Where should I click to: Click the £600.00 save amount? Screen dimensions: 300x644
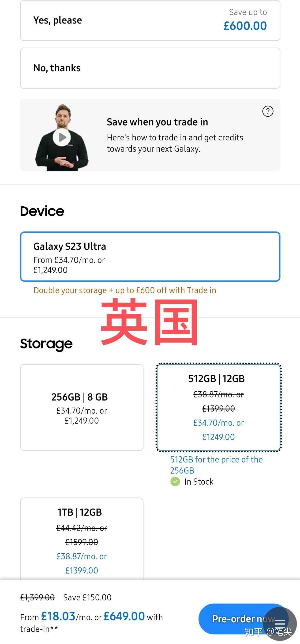coord(245,26)
